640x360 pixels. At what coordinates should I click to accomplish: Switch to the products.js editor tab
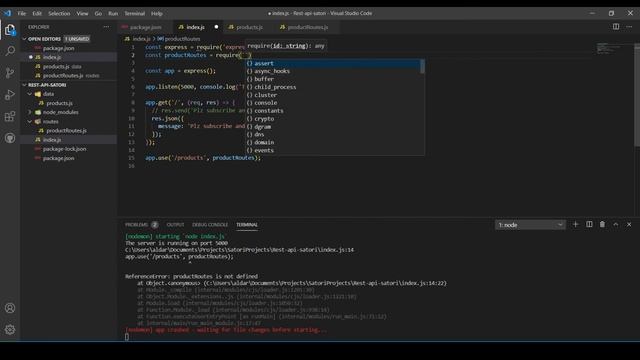point(249,27)
